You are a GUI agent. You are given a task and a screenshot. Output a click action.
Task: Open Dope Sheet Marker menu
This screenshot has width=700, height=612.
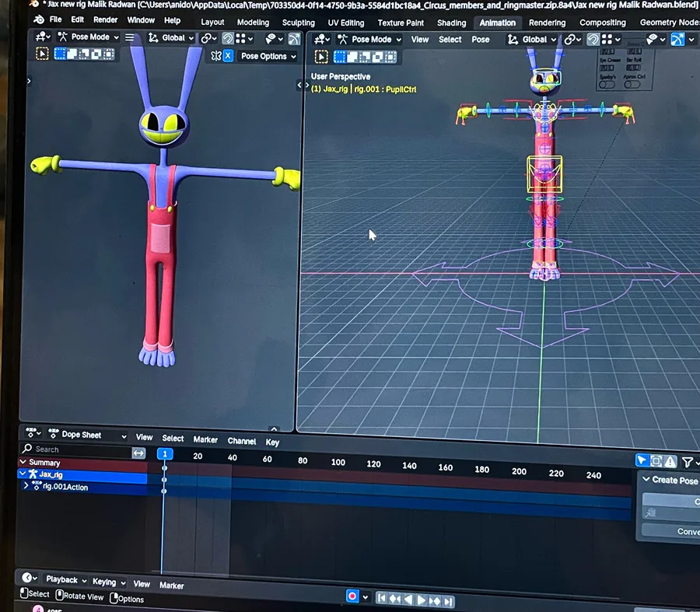205,439
